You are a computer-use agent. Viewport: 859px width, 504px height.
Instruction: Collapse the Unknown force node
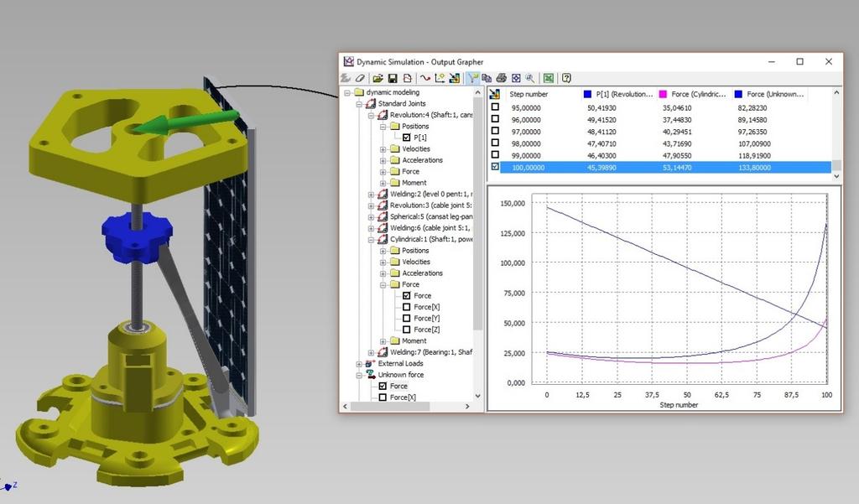tap(359, 375)
